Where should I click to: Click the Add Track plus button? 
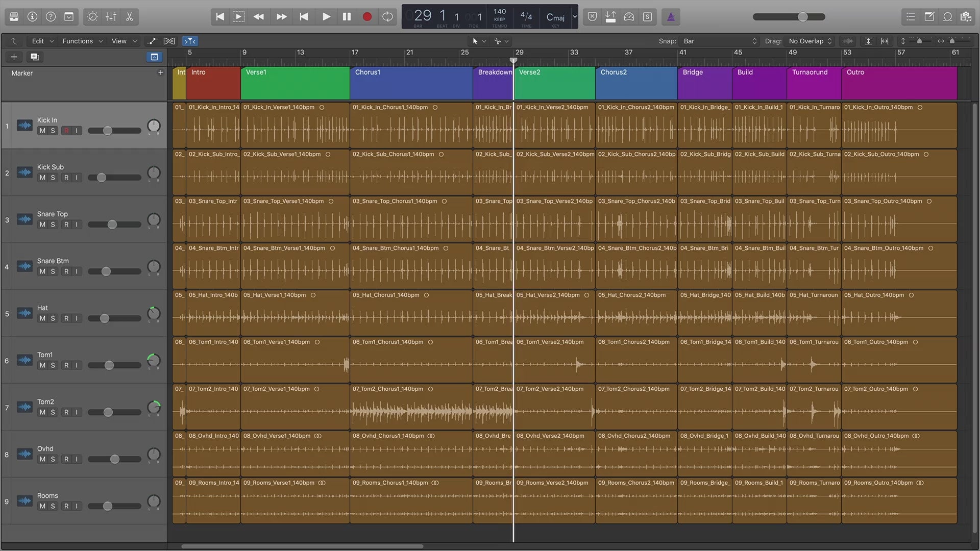coord(14,57)
